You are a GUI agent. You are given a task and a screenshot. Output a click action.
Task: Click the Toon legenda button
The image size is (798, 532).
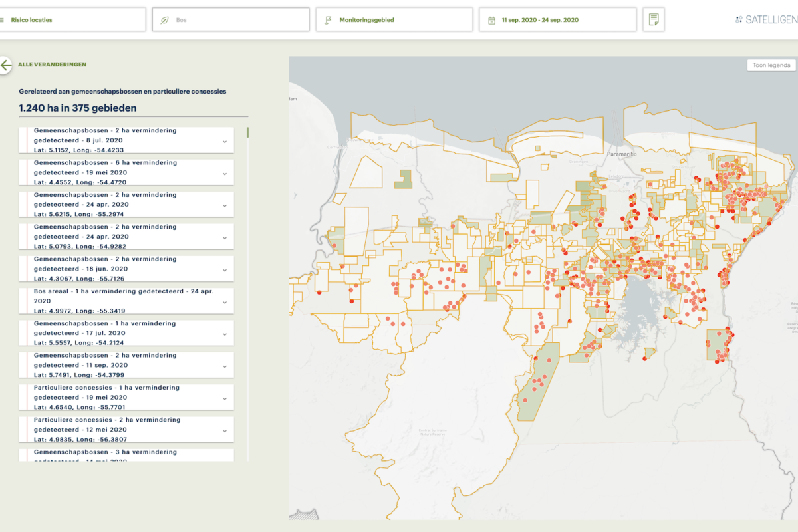tap(771, 65)
